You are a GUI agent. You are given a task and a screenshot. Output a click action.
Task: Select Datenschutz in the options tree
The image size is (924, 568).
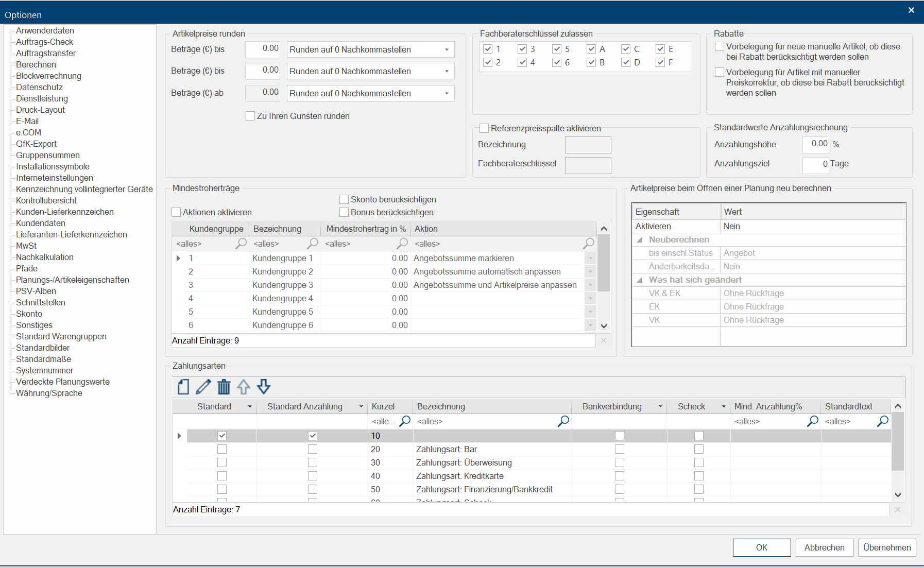coord(39,88)
